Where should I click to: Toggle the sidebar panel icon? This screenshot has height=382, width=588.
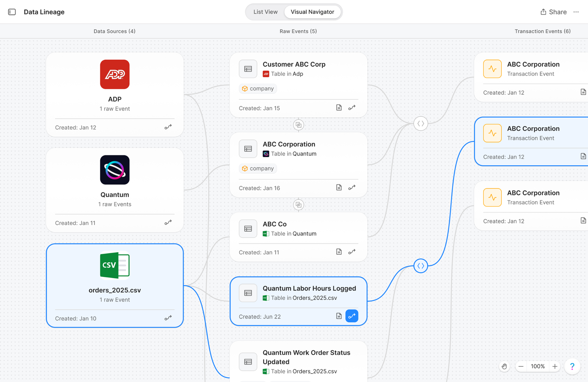click(12, 12)
